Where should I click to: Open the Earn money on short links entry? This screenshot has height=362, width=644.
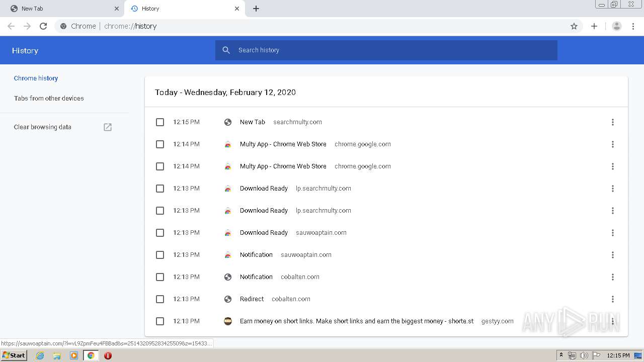tap(357, 321)
